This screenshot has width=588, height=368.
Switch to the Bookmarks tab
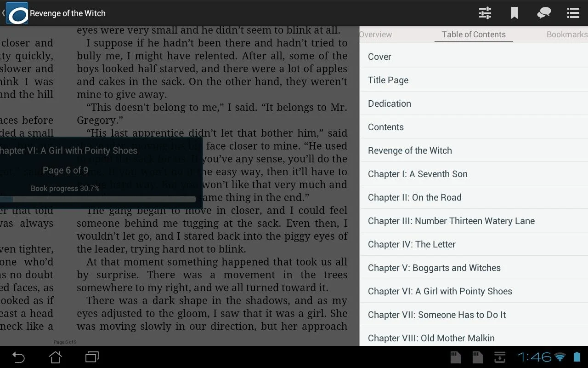click(567, 34)
